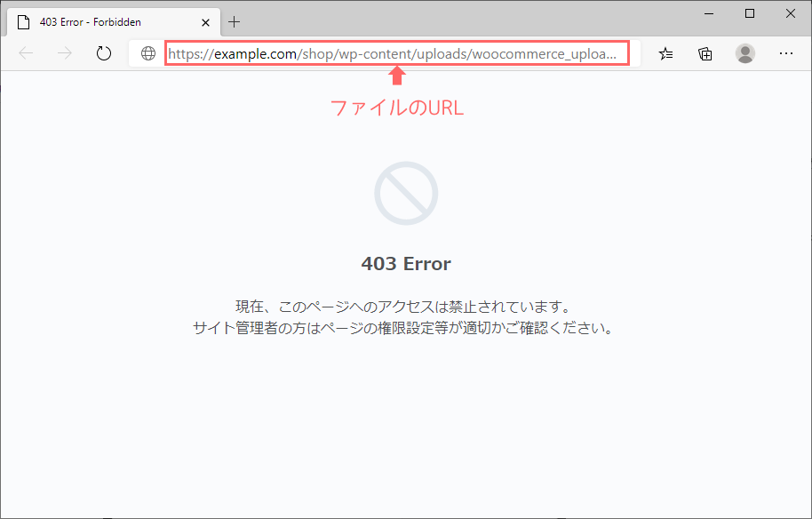Viewport: 812px width, 519px height.
Task: Close the 403 Error - Forbidden tab
Action: tap(205, 22)
